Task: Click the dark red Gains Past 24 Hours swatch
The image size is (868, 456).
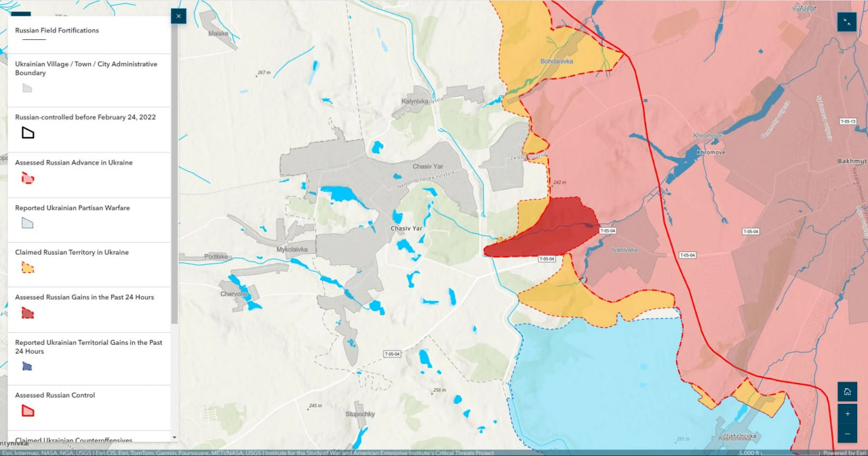Action: tap(28, 313)
